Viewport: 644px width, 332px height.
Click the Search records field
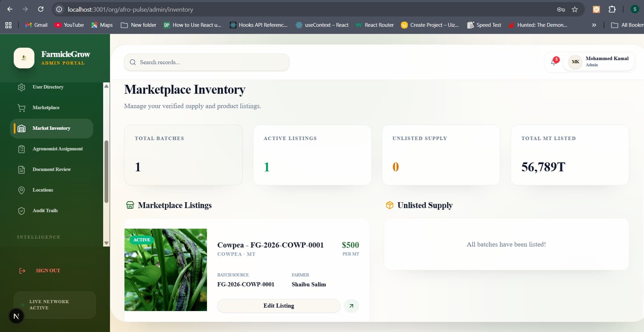tap(207, 62)
